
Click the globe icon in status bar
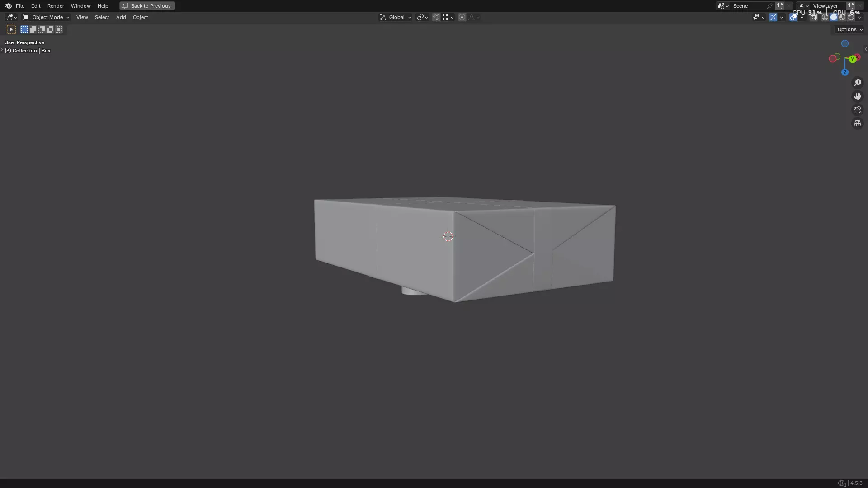[841, 483]
